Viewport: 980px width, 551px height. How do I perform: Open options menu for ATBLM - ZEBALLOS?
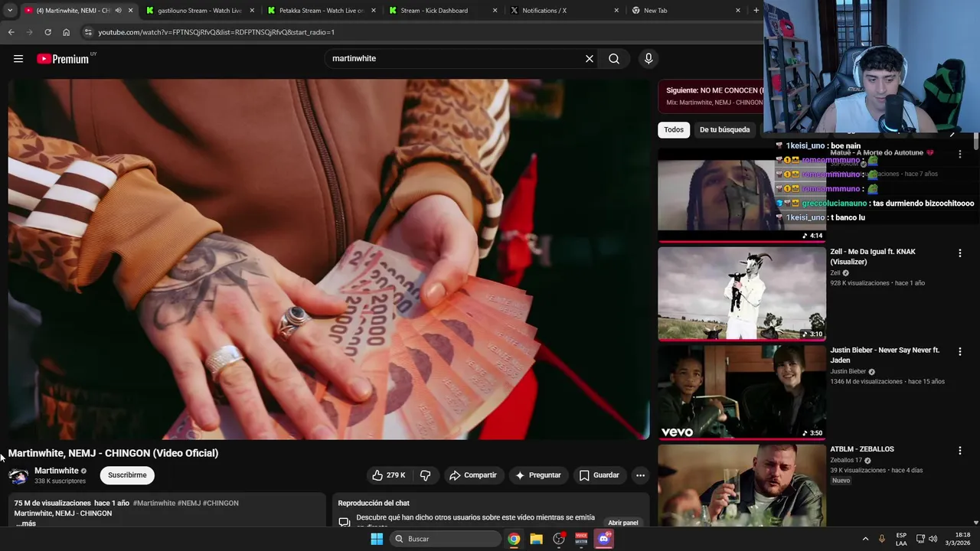click(x=959, y=451)
